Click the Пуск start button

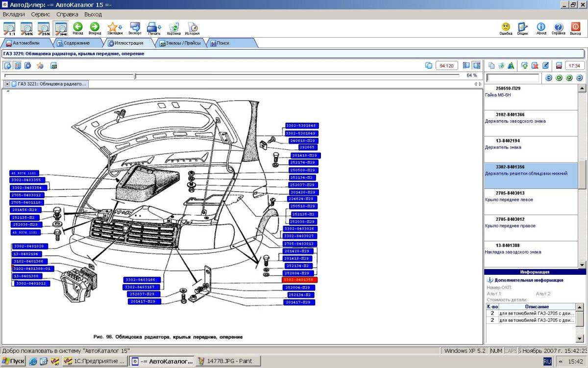point(13,361)
